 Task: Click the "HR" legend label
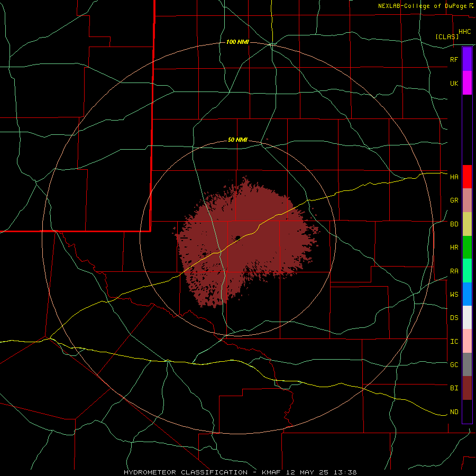454,248
